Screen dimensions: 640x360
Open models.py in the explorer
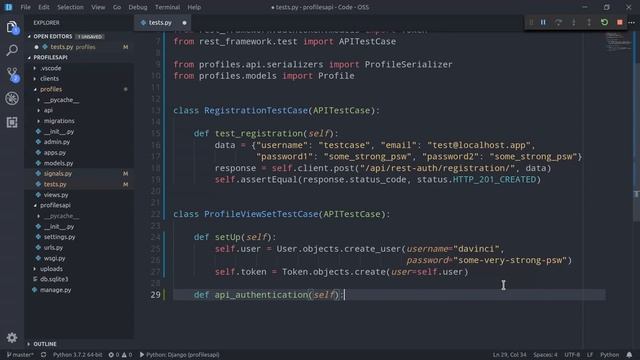[58, 163]
